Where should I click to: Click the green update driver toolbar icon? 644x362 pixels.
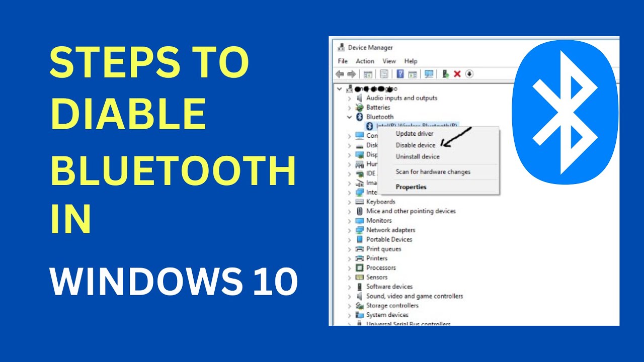[x=445, y=74]
